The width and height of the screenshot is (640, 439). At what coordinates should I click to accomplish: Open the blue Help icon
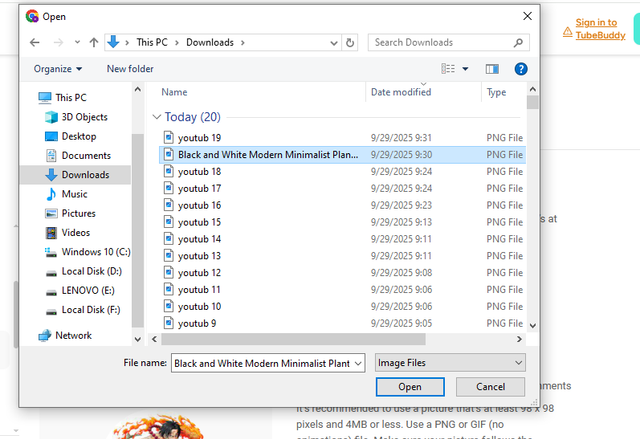[521, 69]
